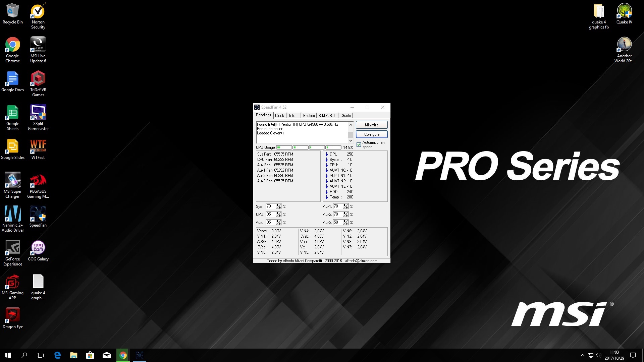
Task: Open MSI Live Update 6 shortcut
Action: coord(38,50)
